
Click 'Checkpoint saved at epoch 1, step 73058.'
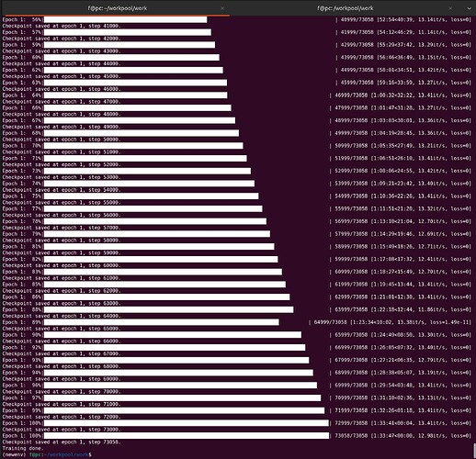coord(62,442)
